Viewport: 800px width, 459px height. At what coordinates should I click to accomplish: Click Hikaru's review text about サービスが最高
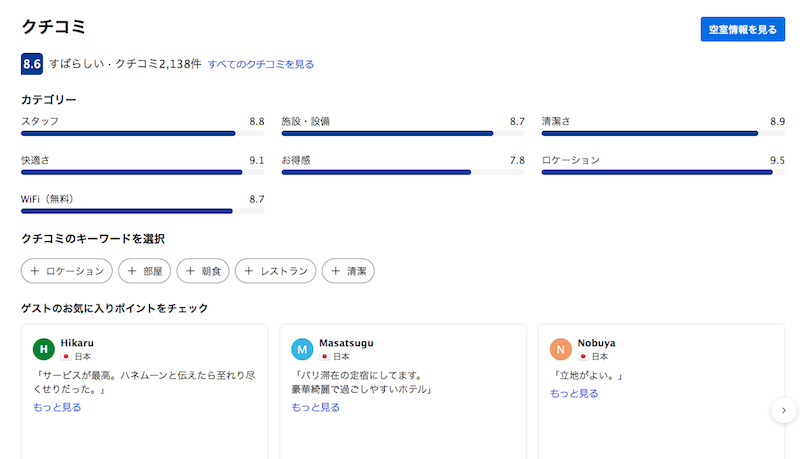point(144,382)
